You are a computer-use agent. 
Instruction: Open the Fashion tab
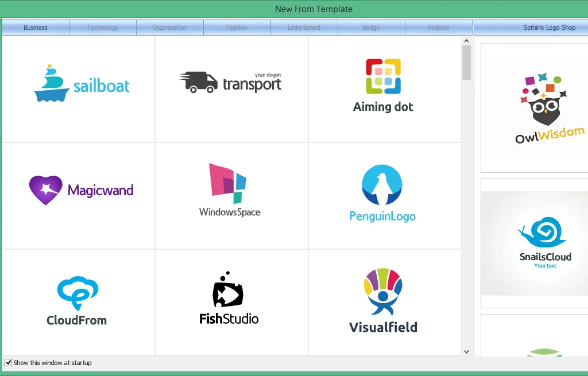point(237,28)
